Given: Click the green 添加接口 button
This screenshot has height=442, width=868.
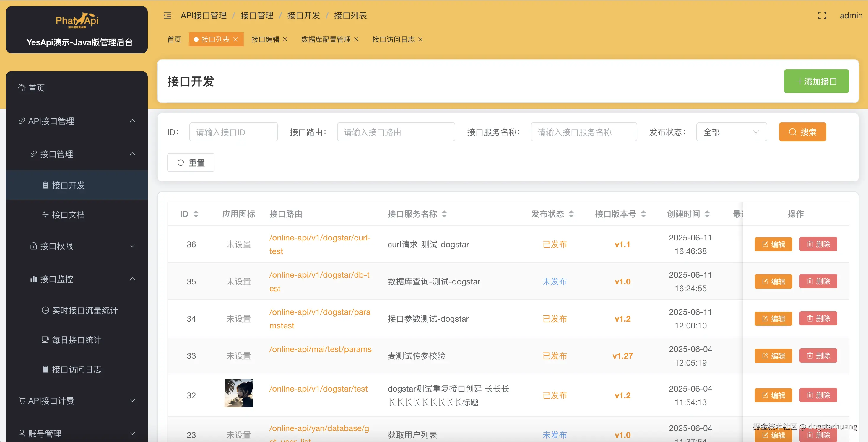Looking at the screenshot, I should 816,81.
